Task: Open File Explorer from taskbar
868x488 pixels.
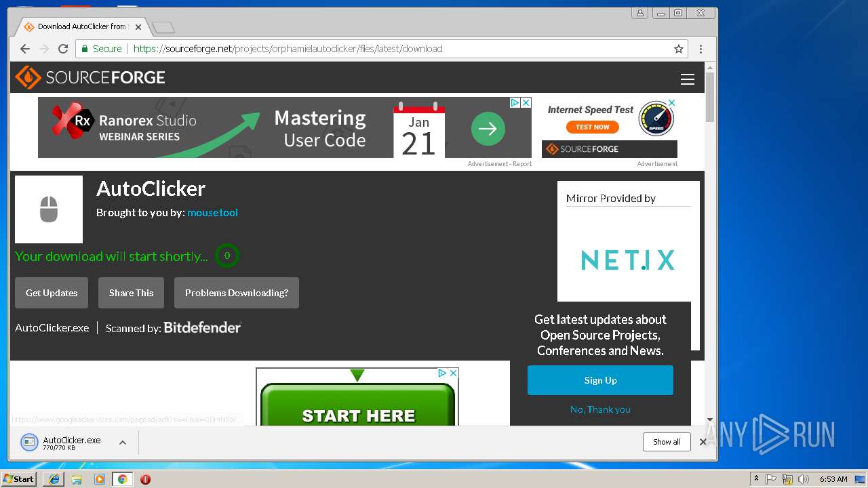Action: point(77,479)
